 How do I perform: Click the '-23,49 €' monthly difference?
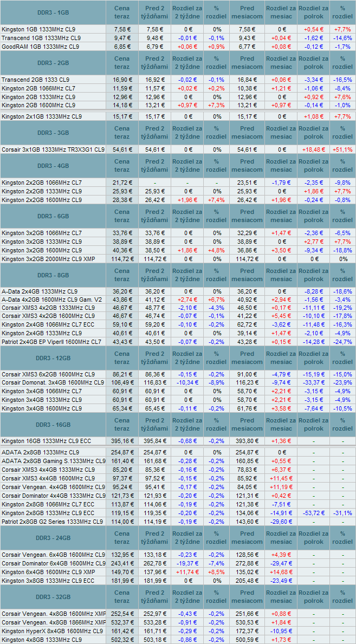pyautogui.click(x=281, y=580)
